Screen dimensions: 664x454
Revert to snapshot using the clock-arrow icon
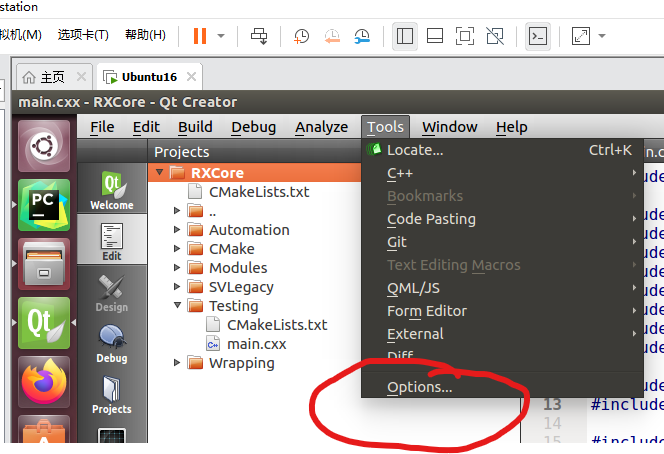332,36
